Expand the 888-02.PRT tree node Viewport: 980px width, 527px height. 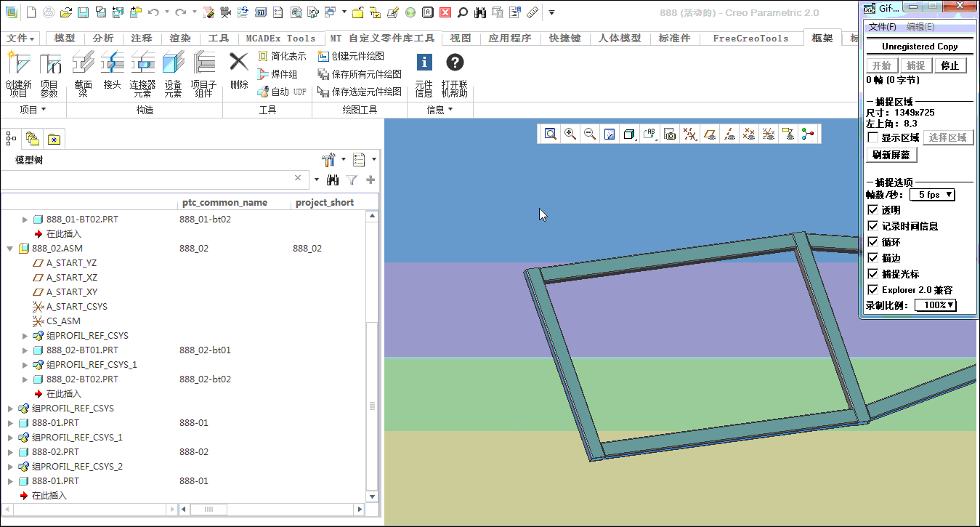pyautogui.click(x=10, y=452)
